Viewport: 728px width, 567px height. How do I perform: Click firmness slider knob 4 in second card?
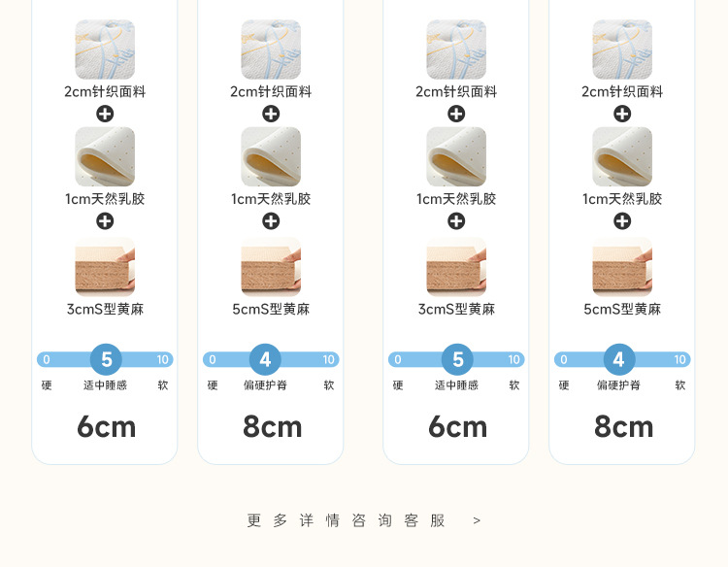click(x=265, y=359)
